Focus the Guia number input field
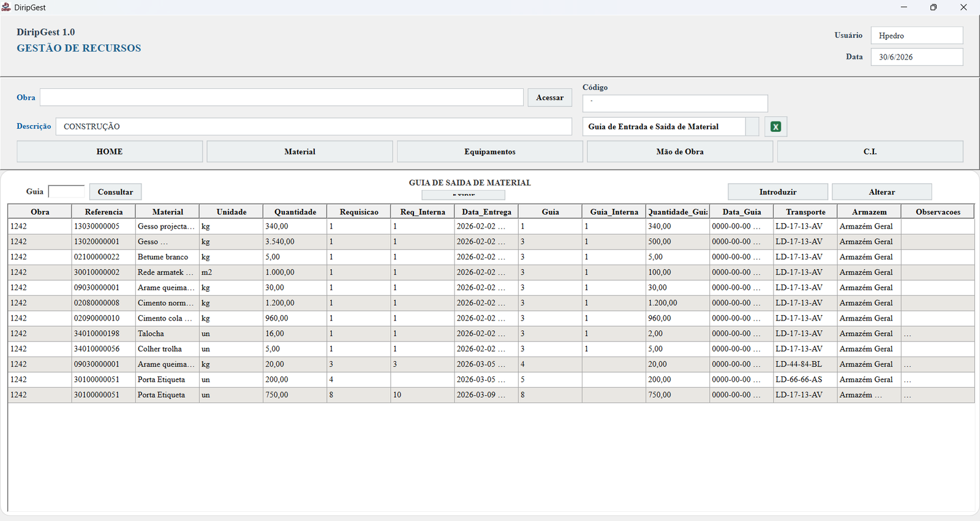Image resolution: width=980 pixels, height=521 pixels. [66, 192]
